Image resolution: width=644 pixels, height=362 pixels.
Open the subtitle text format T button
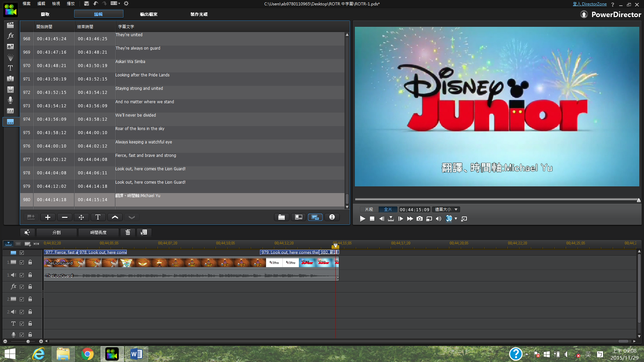(98, 217)
